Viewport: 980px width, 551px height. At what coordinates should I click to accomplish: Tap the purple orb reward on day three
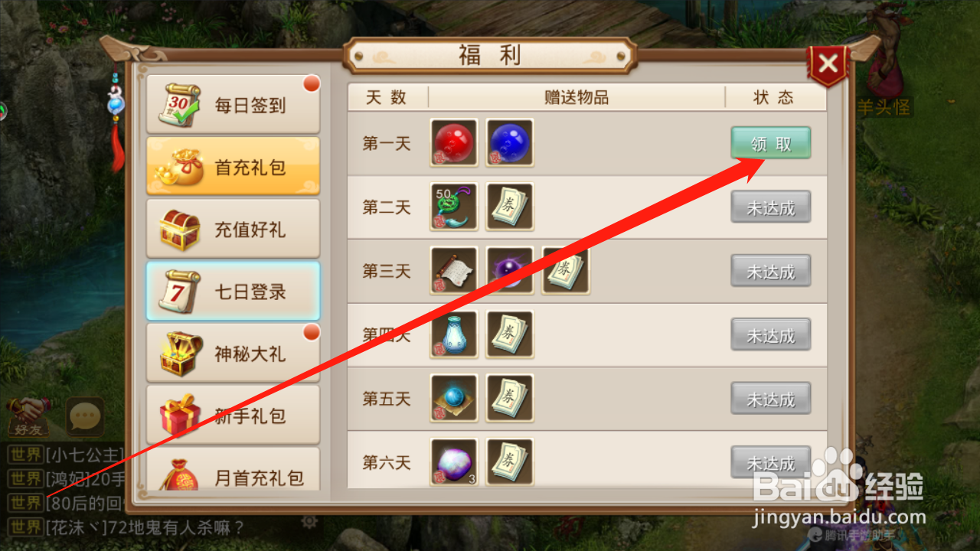pyautogui.click(x=510, y=271)
